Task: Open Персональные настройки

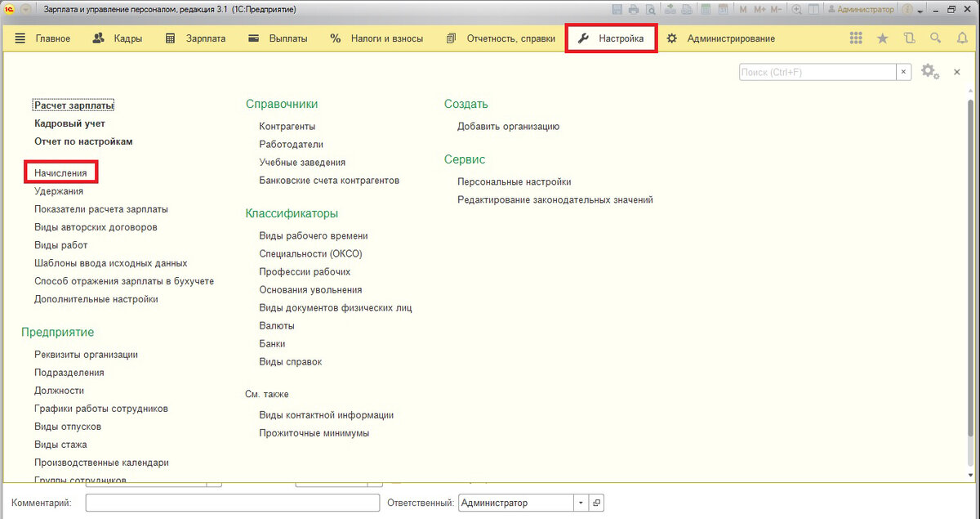Action: 514,181
